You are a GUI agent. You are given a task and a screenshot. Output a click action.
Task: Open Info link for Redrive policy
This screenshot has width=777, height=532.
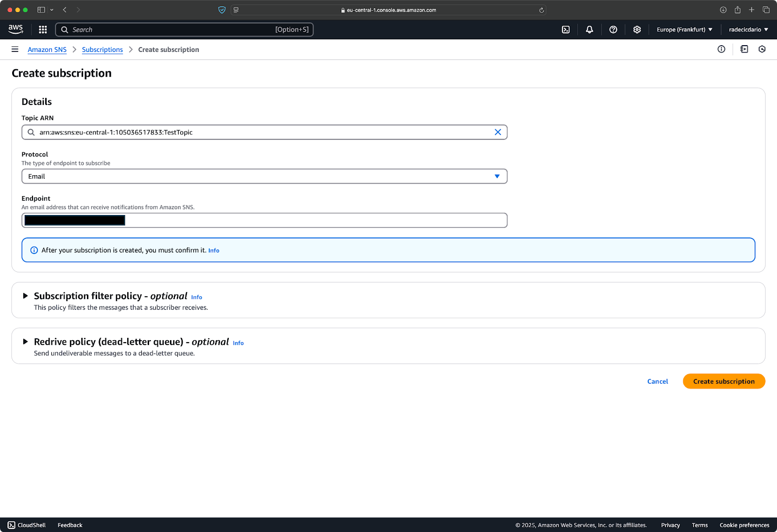click(238, 343)
